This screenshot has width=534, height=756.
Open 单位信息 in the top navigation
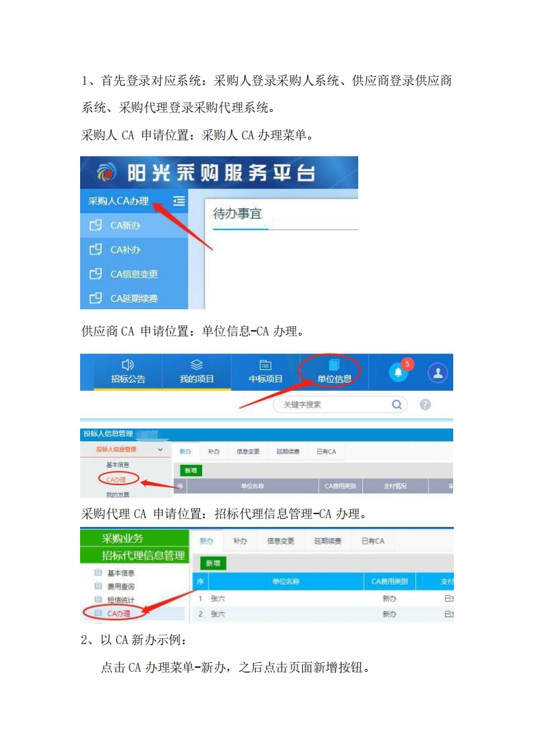(334, 372)
